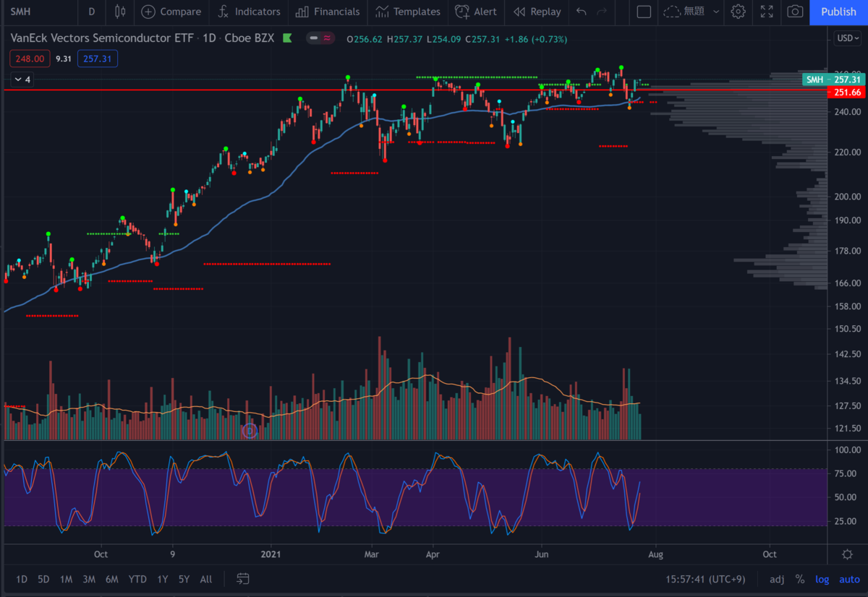Open the USD currency dropdown

click(846, 38)
